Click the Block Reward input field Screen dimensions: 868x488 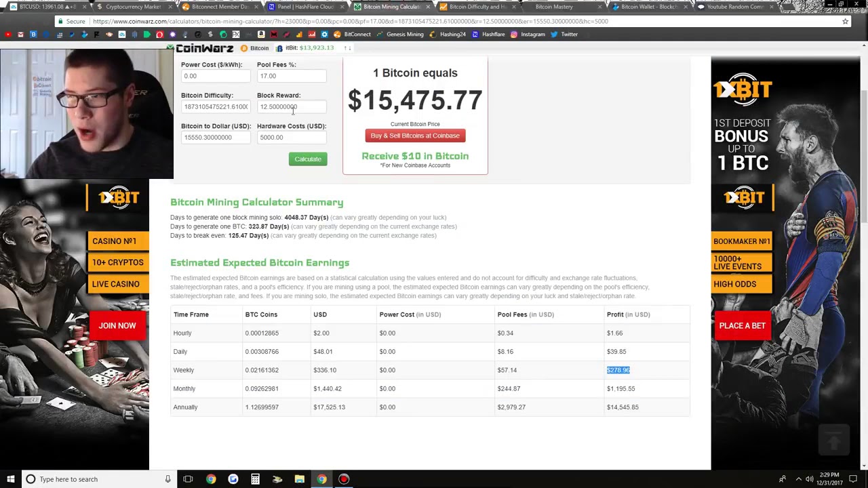tap(291, 106)
